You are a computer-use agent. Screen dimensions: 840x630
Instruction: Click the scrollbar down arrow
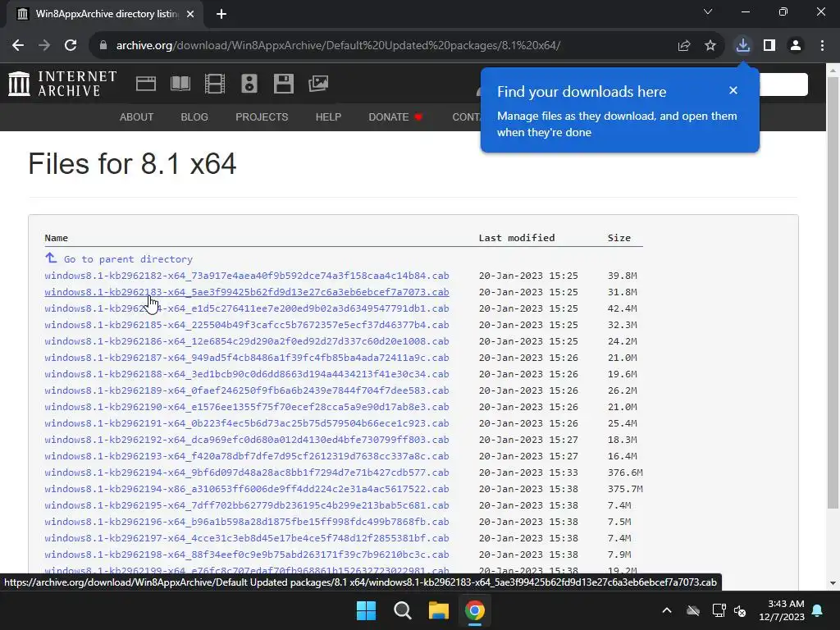click(x=833, y=583)
